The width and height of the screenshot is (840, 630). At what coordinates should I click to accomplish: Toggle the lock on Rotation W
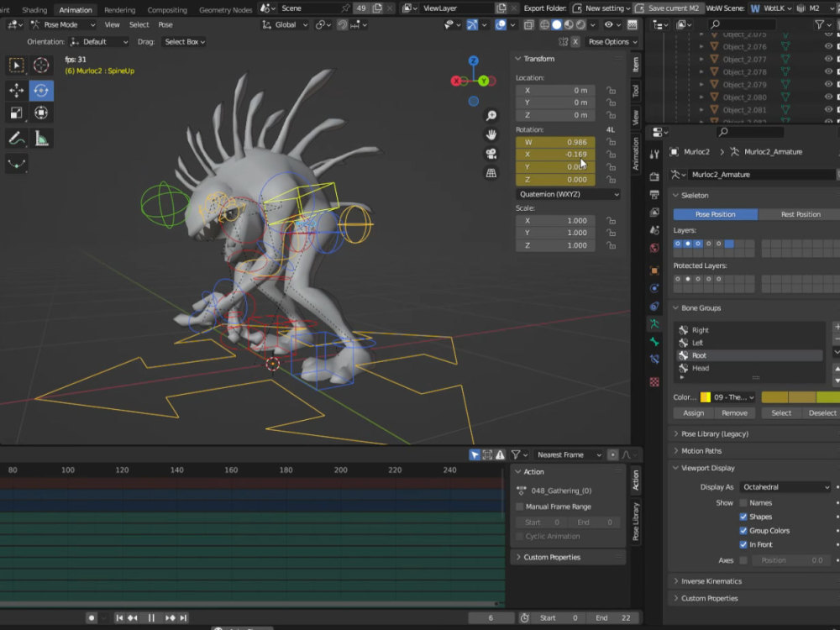coord(611,142)
